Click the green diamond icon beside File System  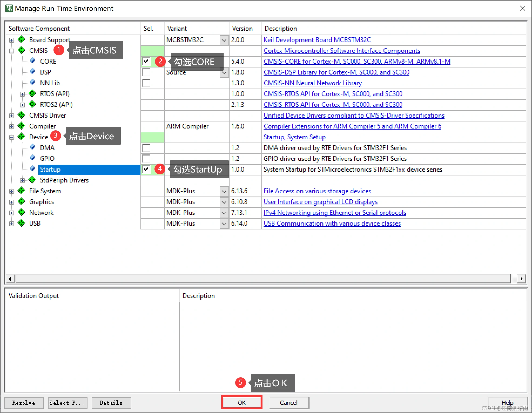pos(21,191)
